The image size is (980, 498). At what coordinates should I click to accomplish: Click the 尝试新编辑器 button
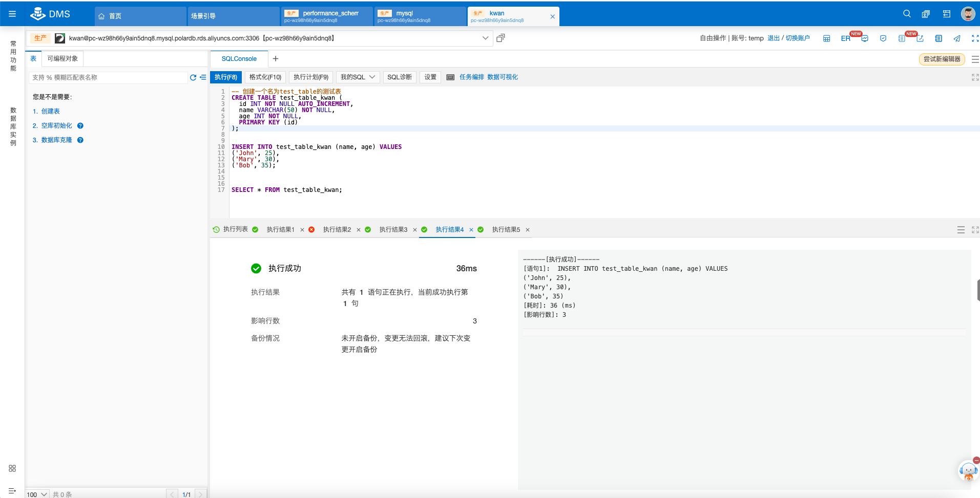click(x=942, y=59)
